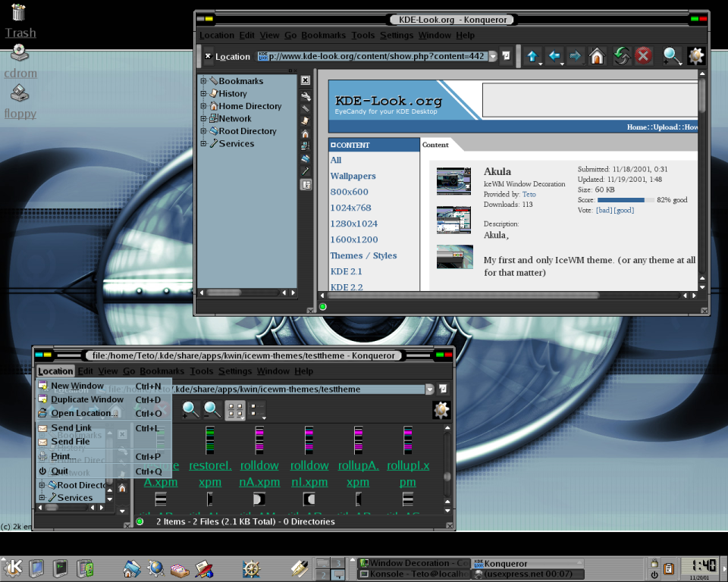
Task: Expand the Home Directory tree node
Action: click(x=203, y=106)
